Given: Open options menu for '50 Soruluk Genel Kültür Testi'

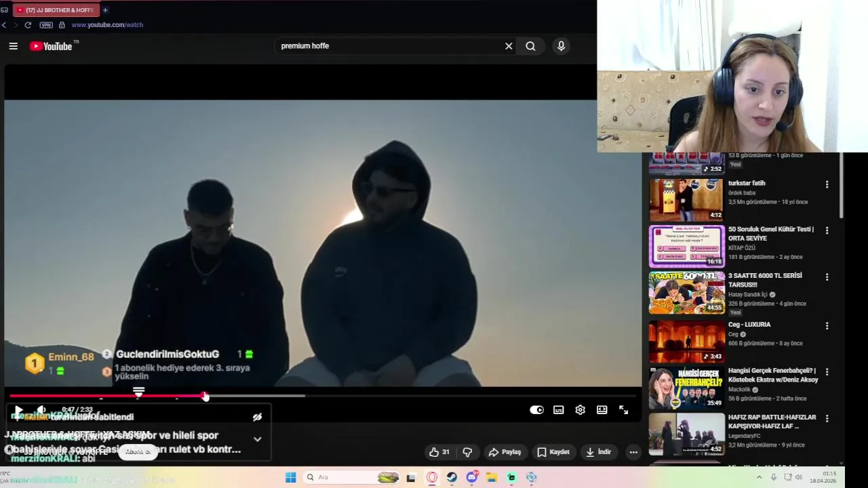Looking at the screenshot, I should pos(827,230).
